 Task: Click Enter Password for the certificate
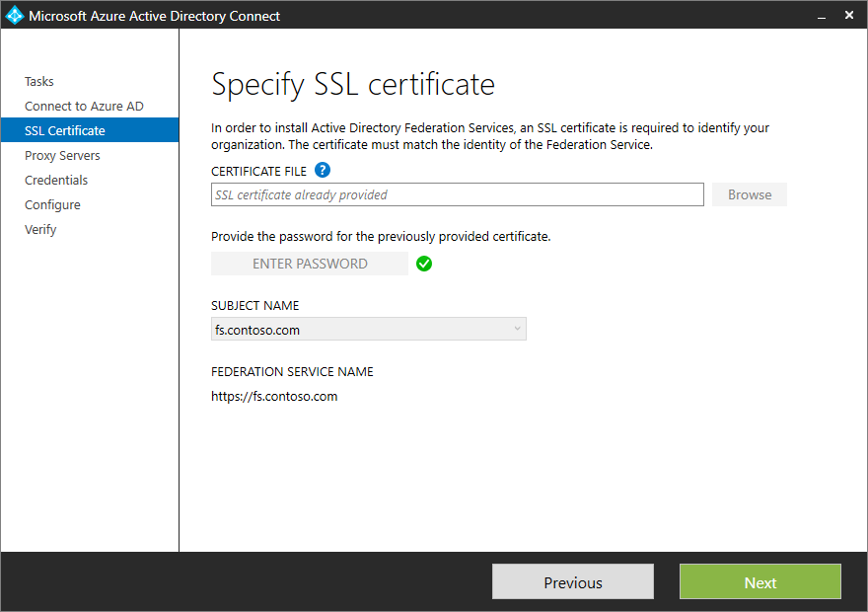309,264
